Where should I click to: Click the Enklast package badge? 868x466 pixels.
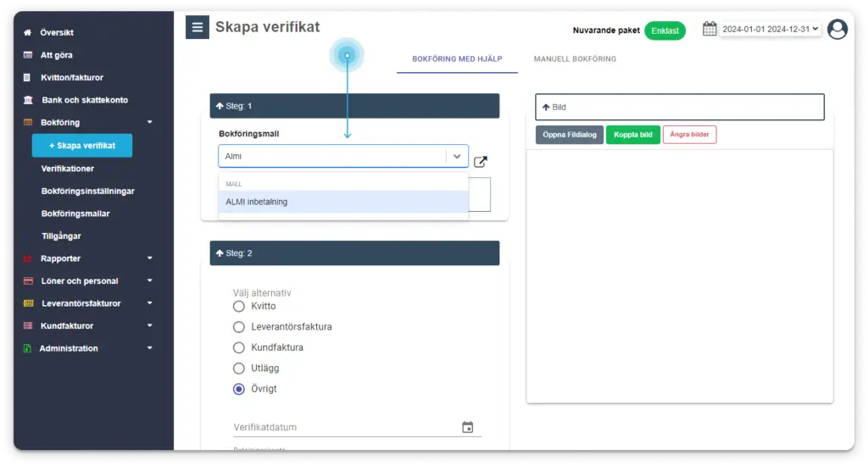click(x=665, y=31)
